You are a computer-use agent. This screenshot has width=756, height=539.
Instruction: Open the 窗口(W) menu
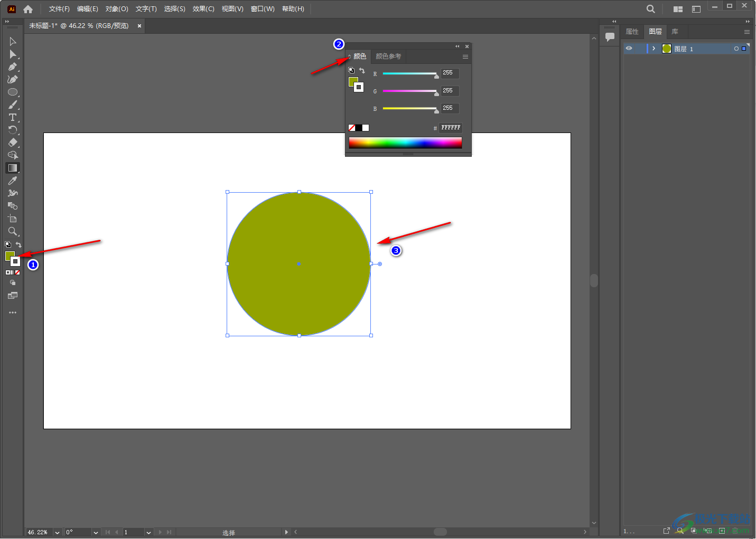coord(263,9)
